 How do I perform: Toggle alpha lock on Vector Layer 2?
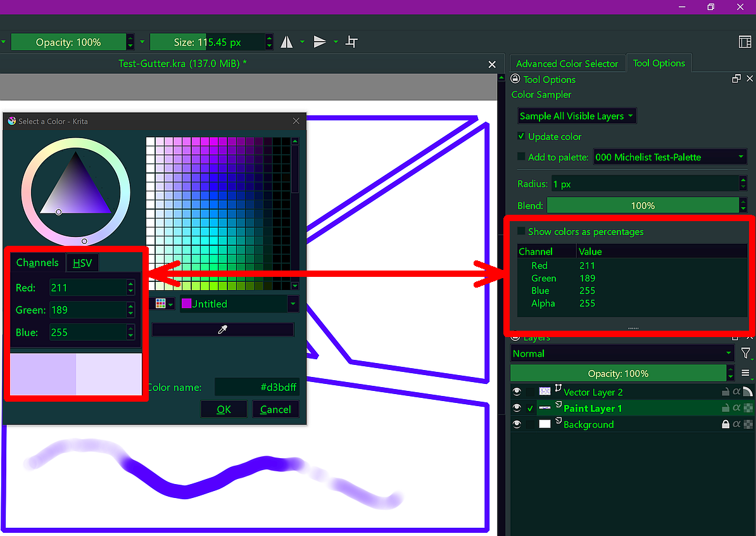pyautogui.click(x=736, y=392)
